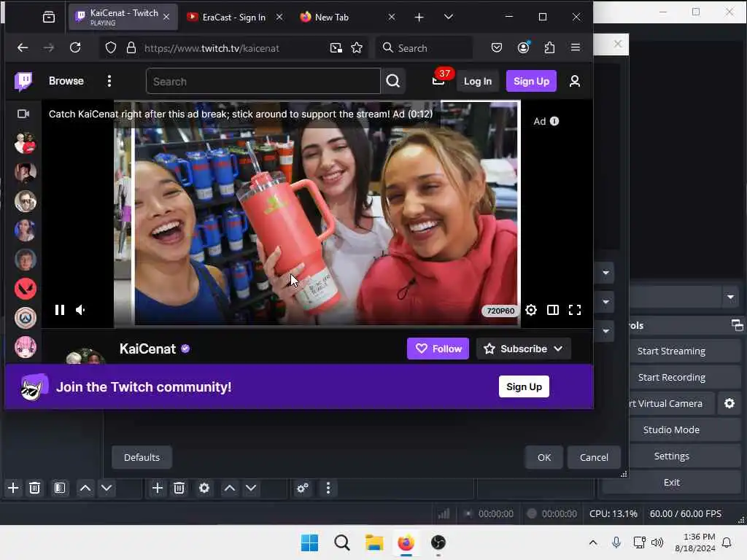
Task: Click the Twitch search magnifier button
Action: tap(393, 81)
